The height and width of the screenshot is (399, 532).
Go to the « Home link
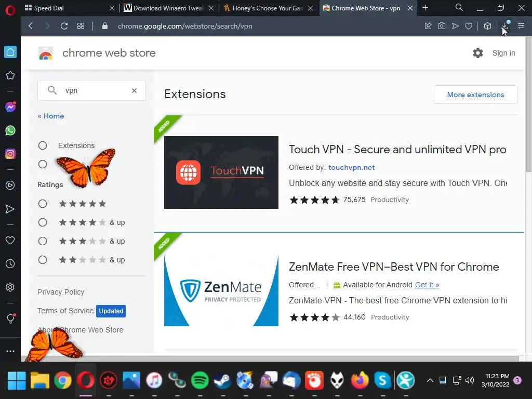tap(51, 116)
